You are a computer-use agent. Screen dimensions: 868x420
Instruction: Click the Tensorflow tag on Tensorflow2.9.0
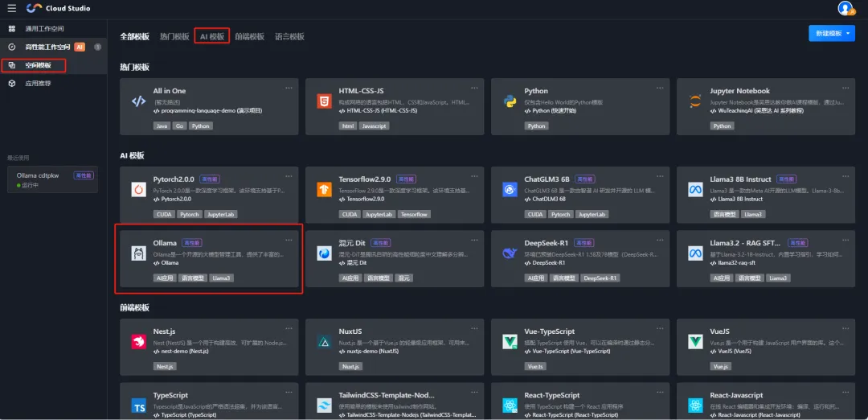click(x=415, y=215)
